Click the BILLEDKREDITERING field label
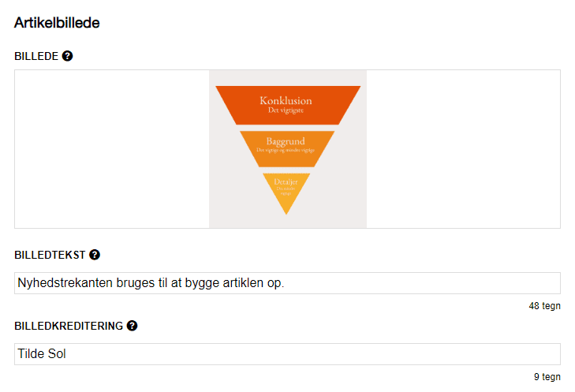Image resolution: width=575 pixels, height=392 pixels. coord(69,325)
